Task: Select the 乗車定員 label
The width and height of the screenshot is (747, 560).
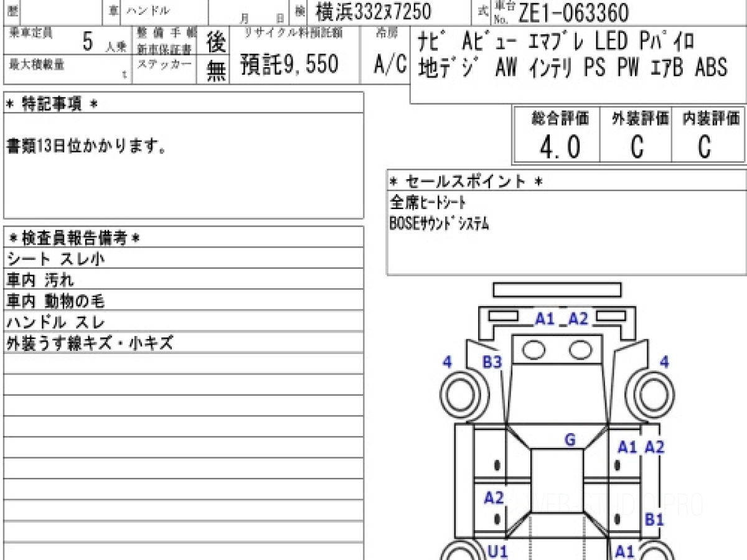Action: click(x=31, y=33)
